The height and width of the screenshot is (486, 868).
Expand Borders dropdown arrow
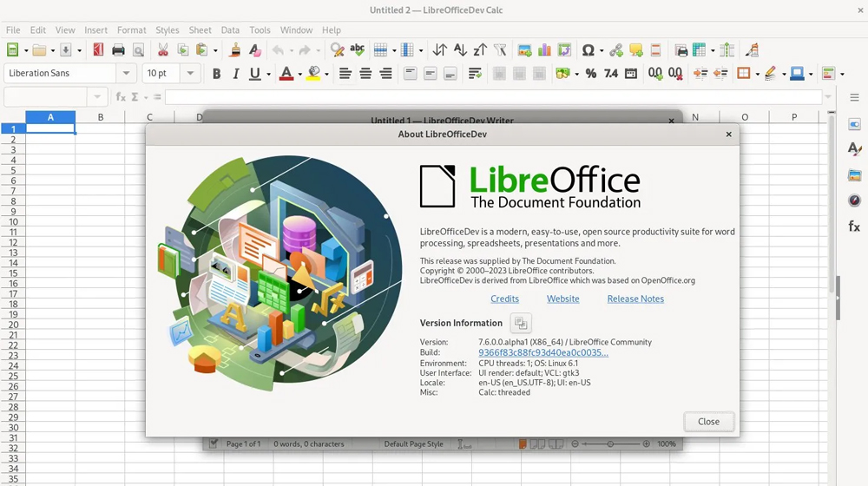click(x=757, y=74)
